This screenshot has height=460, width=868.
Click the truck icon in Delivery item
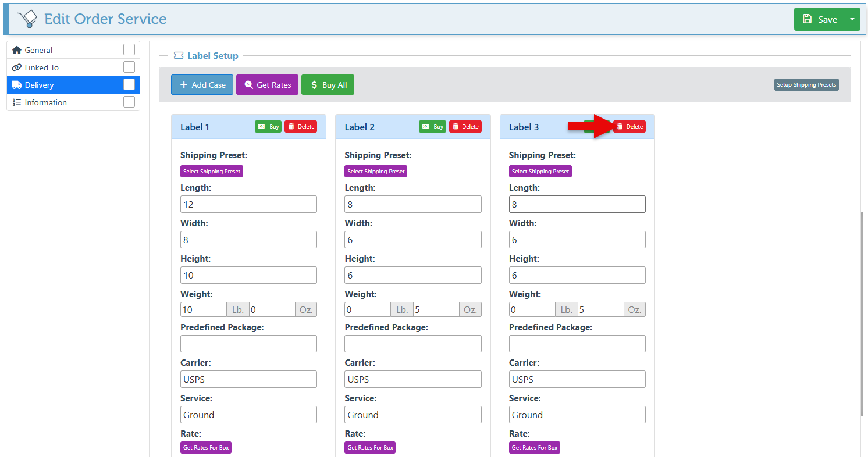click(x=17, y=85)
